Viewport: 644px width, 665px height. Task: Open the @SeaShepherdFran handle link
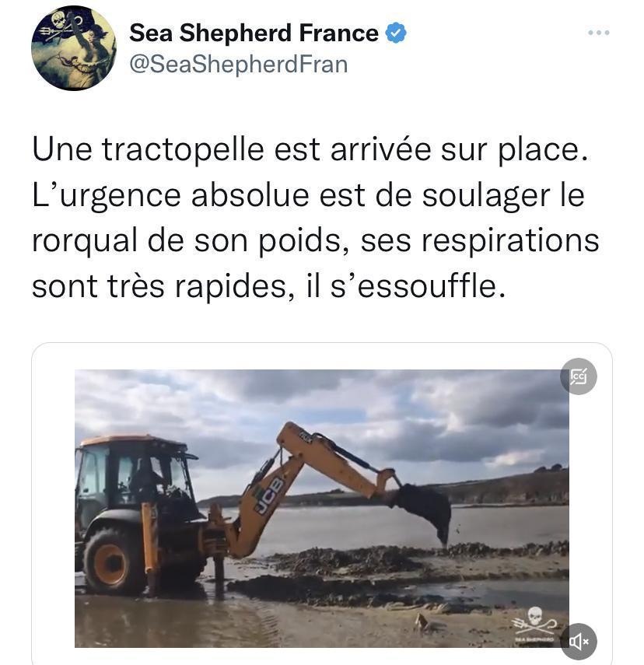239,65
